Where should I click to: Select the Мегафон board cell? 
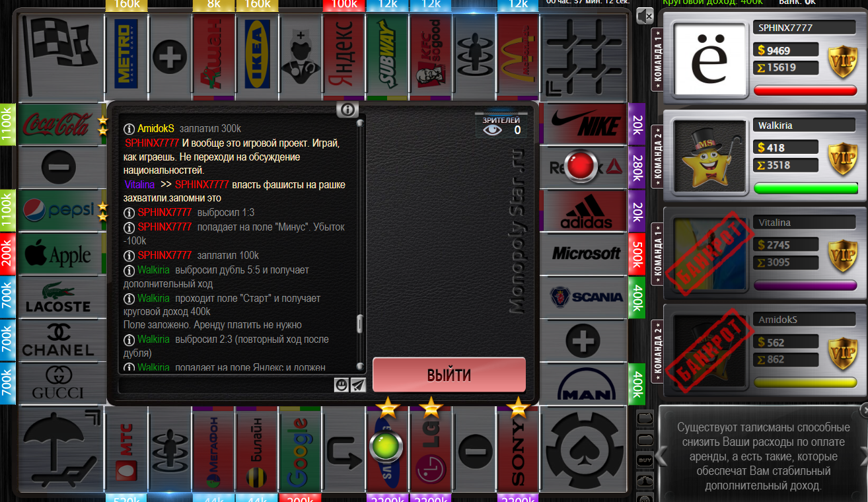(x=213, y=450)
